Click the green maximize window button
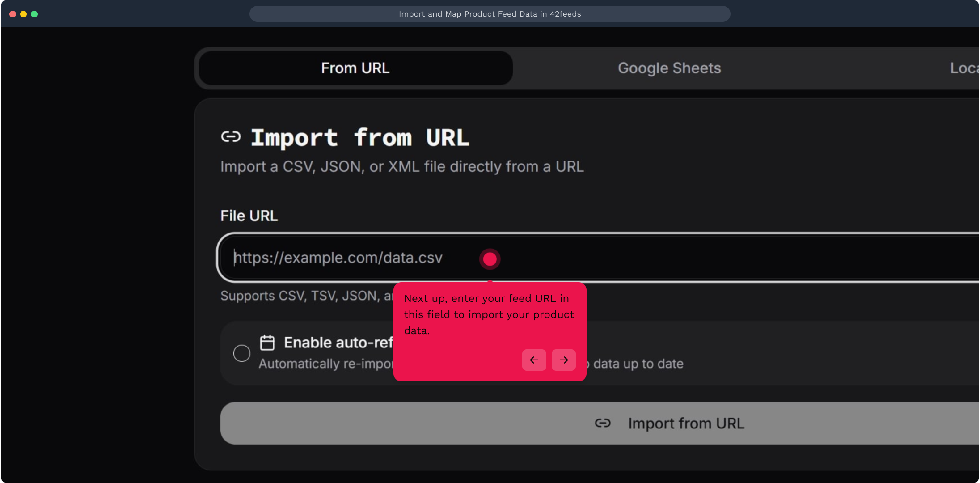The width and height of the screenshot is (980, 483). click(34, 14)
